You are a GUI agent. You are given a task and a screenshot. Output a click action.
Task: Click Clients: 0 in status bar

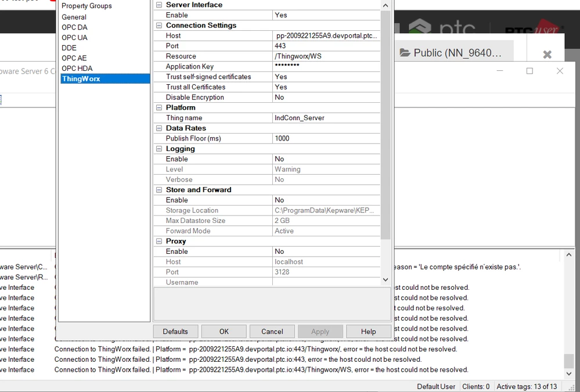pos(475,386)
